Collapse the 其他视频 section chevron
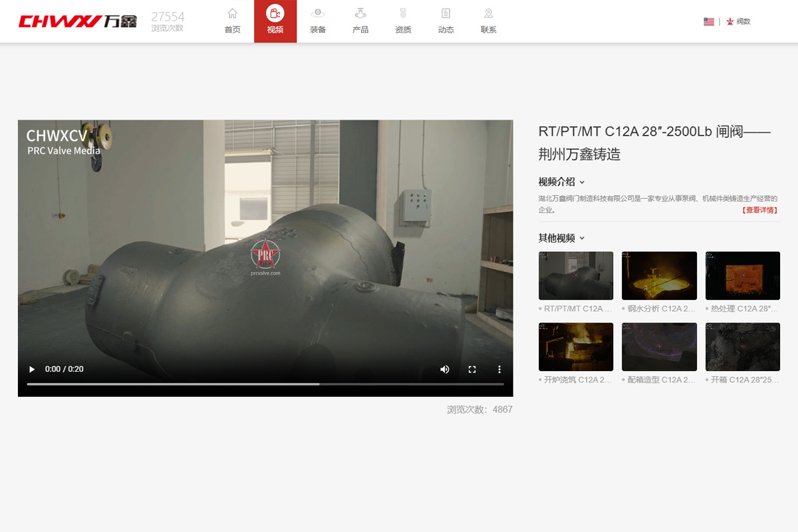 coord(582,238)
